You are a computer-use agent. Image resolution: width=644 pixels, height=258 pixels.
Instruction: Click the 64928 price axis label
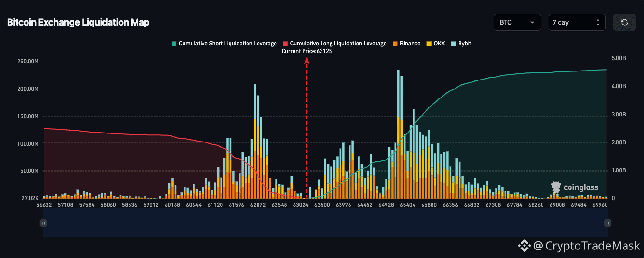tap(386, 205)
